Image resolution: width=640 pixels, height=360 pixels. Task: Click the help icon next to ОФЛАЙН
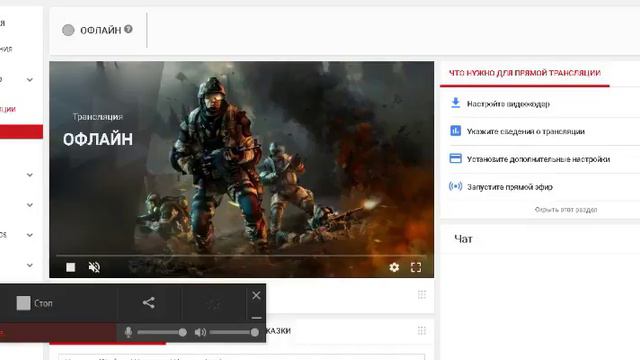(x=128, y=29)
